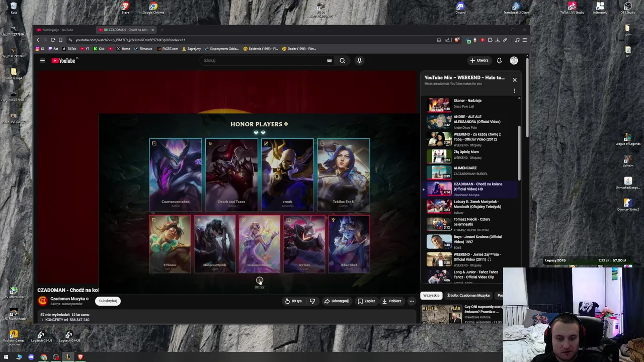
Task: Open the MSI Afterburner desktop icon
Action: (x=14, y=293)
